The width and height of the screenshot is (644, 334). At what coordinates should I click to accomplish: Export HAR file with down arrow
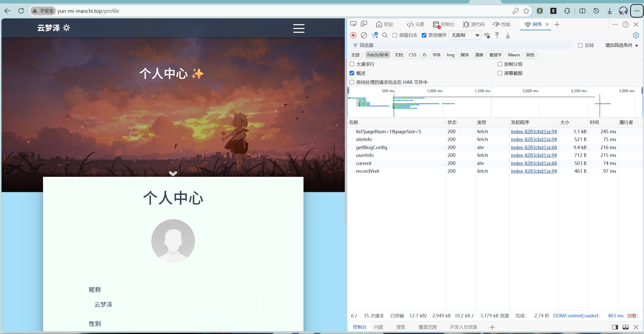(508, 35)
